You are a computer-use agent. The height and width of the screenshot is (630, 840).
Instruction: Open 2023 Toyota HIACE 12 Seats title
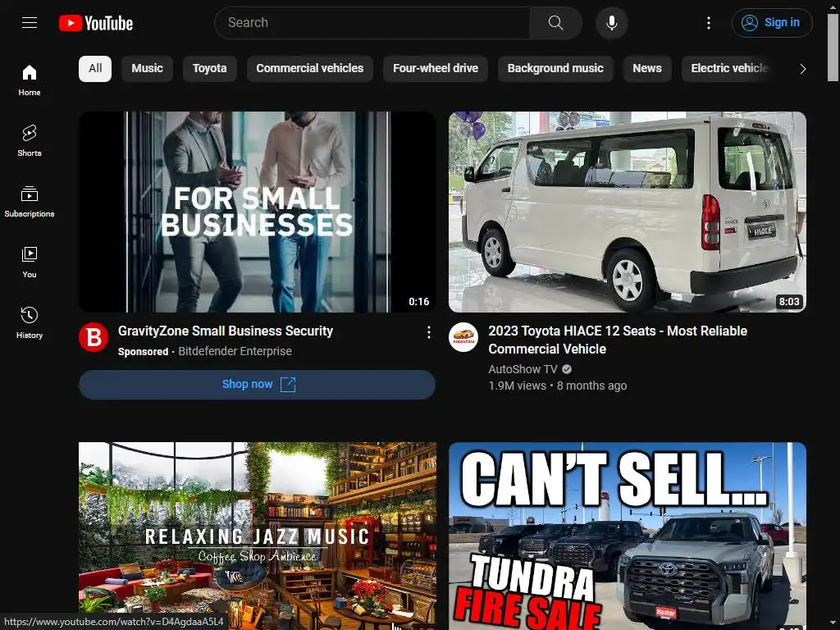coord(618,340)
